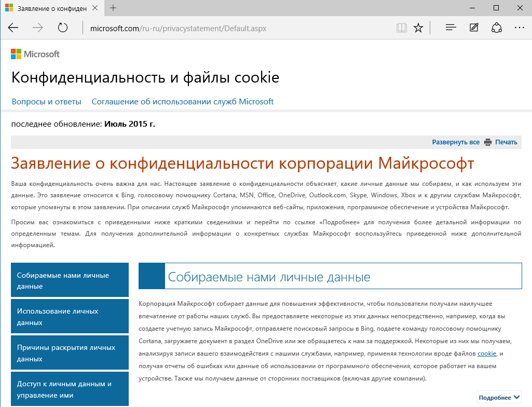532x407 pixels.
Task: Open the Share icon
Action: [496, 28]
